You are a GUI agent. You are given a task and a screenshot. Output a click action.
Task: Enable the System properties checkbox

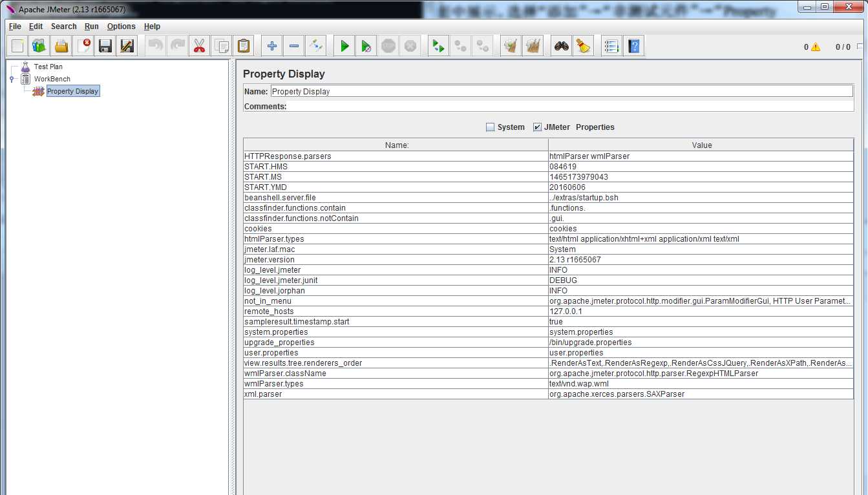click(x=490, y=127)
